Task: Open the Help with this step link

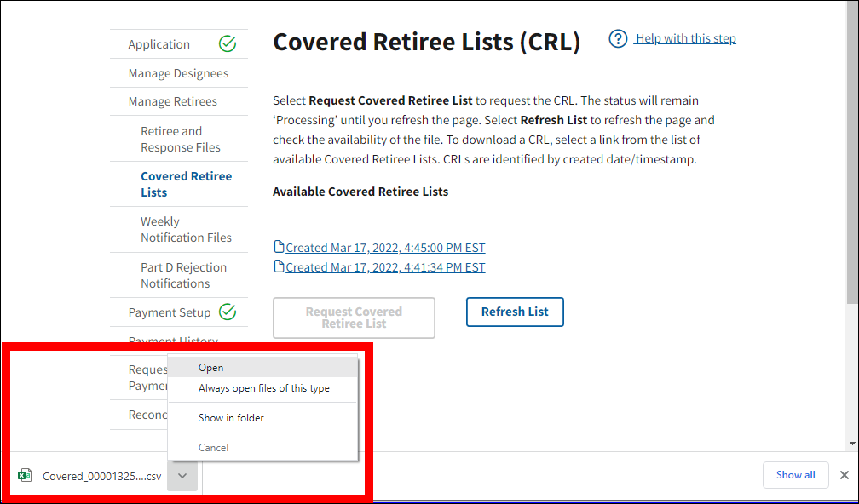Action: coord(685,38)
